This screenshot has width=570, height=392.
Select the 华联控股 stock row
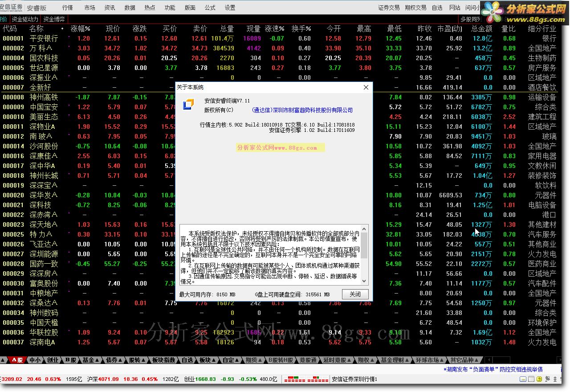pos(280,332)
